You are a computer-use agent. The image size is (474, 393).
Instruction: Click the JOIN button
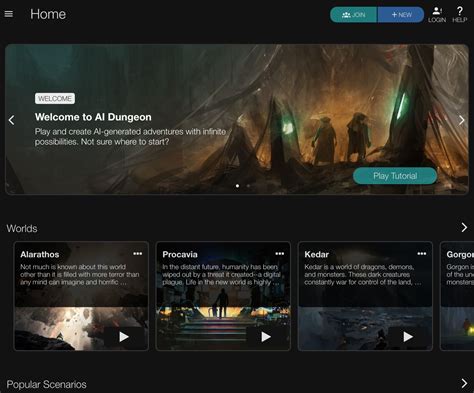click(x=354, y=15)
